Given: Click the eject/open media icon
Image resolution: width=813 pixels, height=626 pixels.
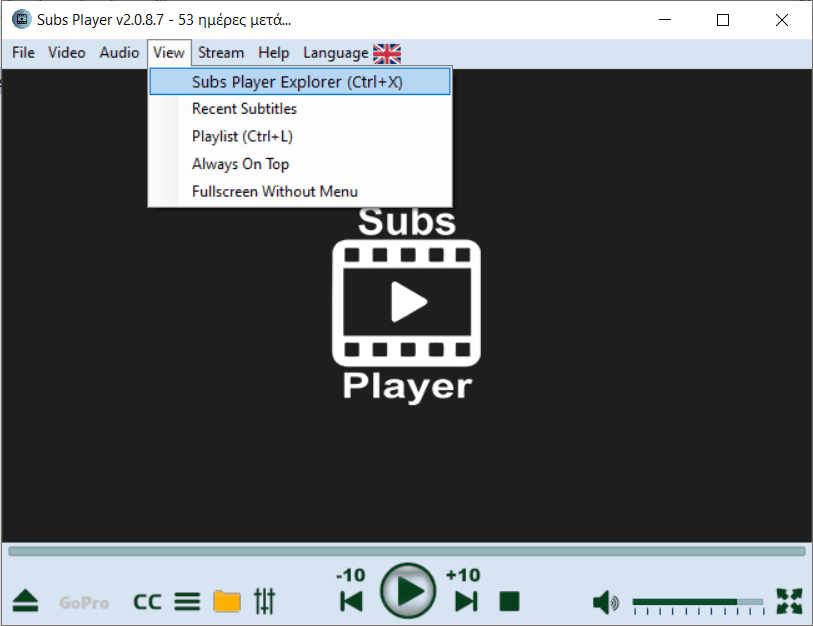Looking at the screenshot, I should coord(25,601).
